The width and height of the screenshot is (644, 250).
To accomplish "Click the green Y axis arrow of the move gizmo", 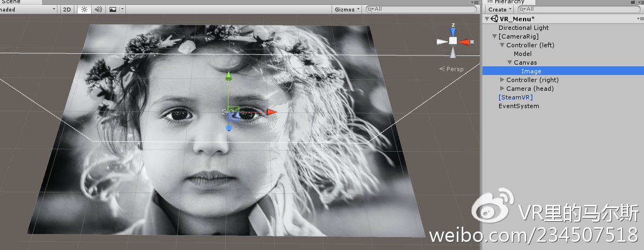I will [x=229, y=77].
